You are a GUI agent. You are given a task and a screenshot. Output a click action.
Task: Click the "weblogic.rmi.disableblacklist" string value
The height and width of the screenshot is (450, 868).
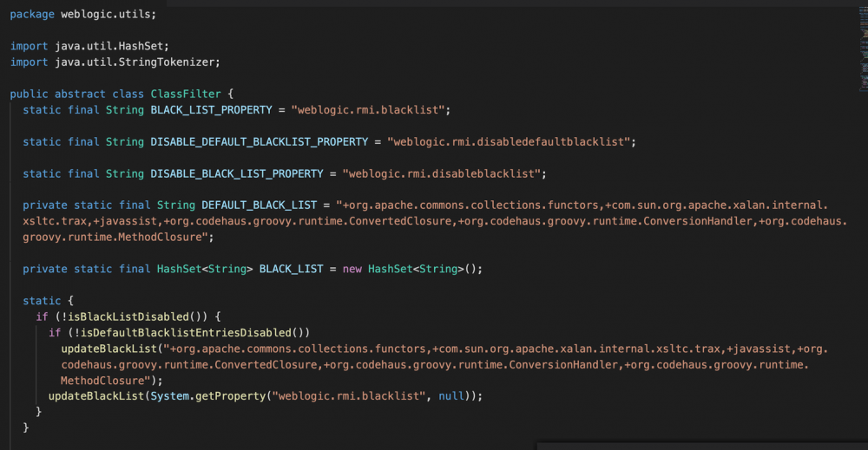click(x=443, y=173)
